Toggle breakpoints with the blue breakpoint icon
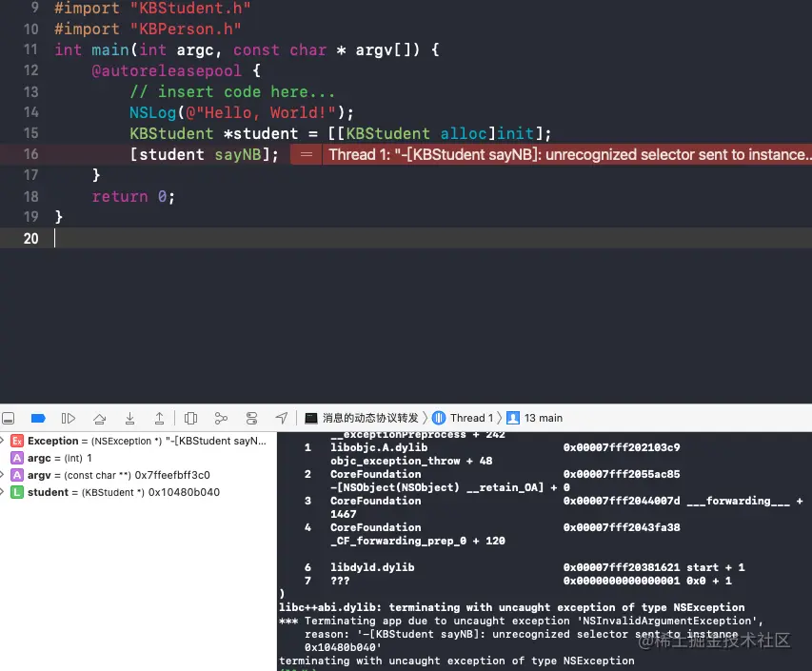 38,418
